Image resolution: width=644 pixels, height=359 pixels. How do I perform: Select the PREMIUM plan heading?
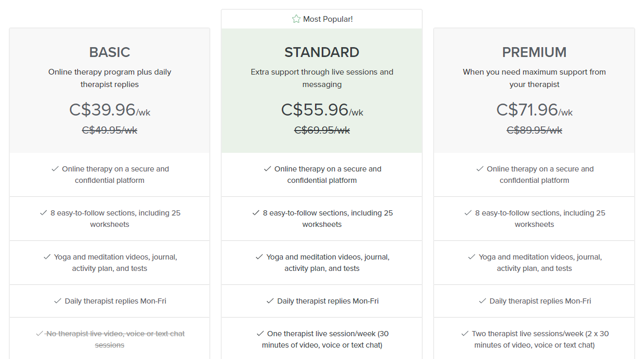point(534,52)
